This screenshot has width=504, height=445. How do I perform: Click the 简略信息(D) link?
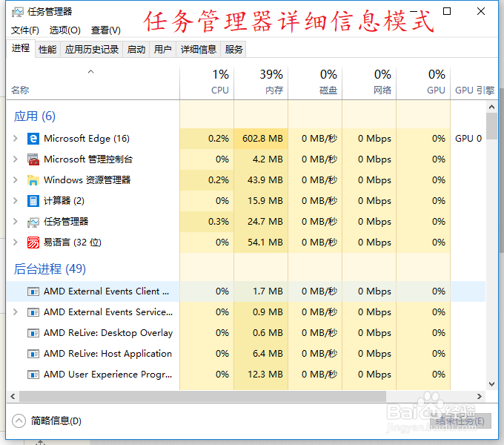[56, 421]
